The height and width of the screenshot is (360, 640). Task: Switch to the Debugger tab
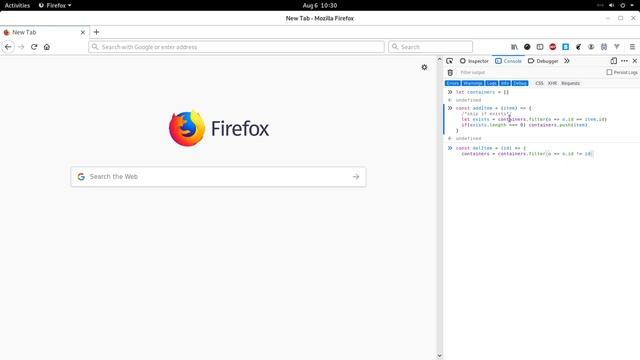click(x=543, y=61)
